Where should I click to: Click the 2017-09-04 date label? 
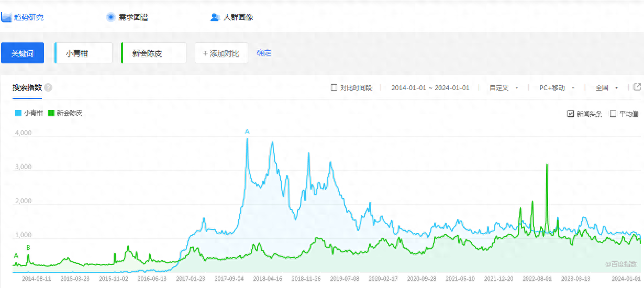click(x=229, y=279)
